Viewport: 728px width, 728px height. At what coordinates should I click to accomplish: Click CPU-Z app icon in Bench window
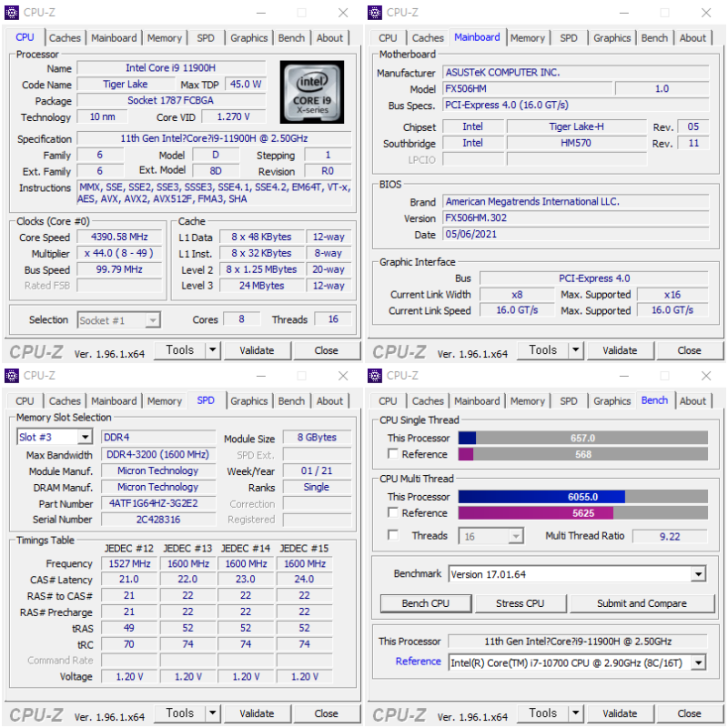click(375, 375)
